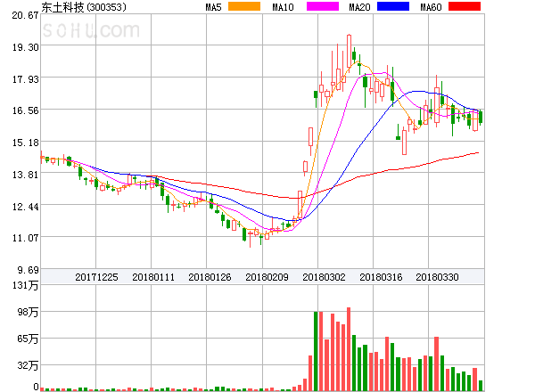Click the blue MA20 legend swatch
This screenshot has height=392, width=535.
(393, 6)
